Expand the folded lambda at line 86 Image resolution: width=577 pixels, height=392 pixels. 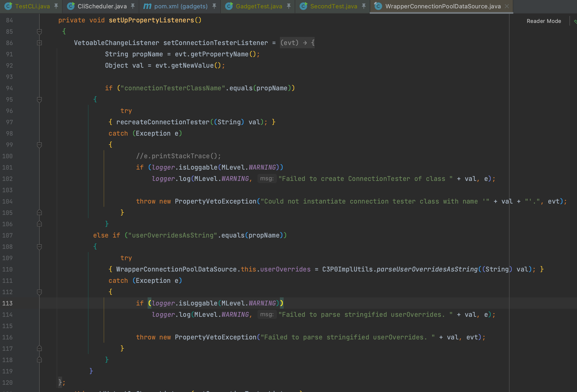[39, 43]
